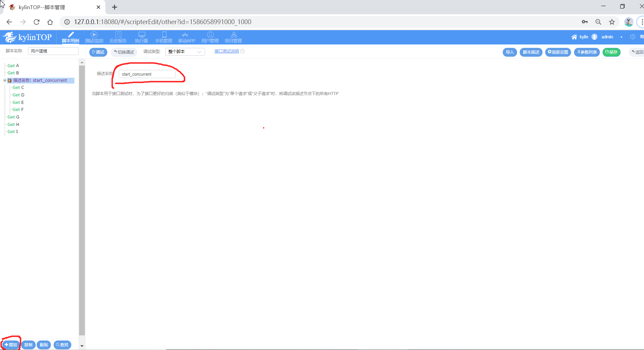Click the 切换调试 button
Viewport: 644px width, 350px height.
tap(124, 52)
